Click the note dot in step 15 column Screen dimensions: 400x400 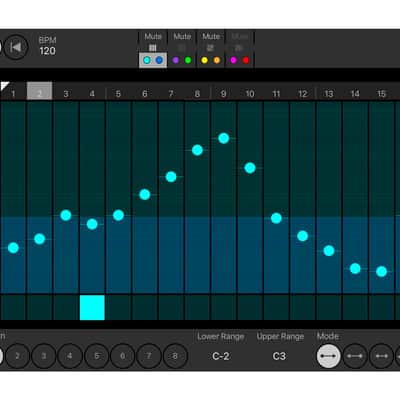pos(382,271)
